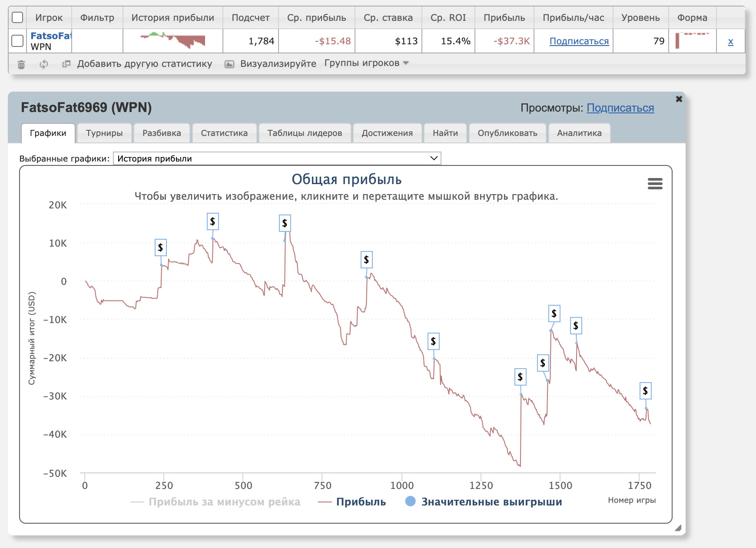
Task: Click the refresh statistics icon
Action: (43, 64)
